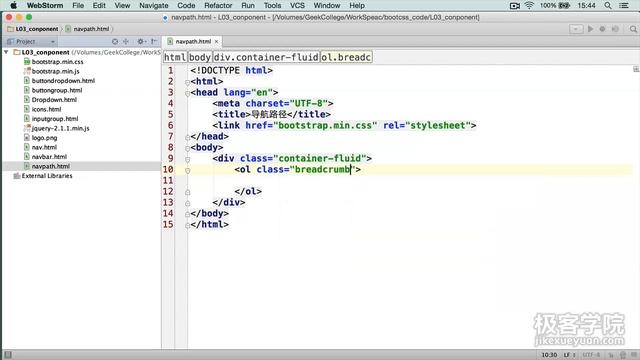Click the macOS clock showing 15:44
Image resolution: width=640 pixels, height=360 pixels.
pos(586,6)
